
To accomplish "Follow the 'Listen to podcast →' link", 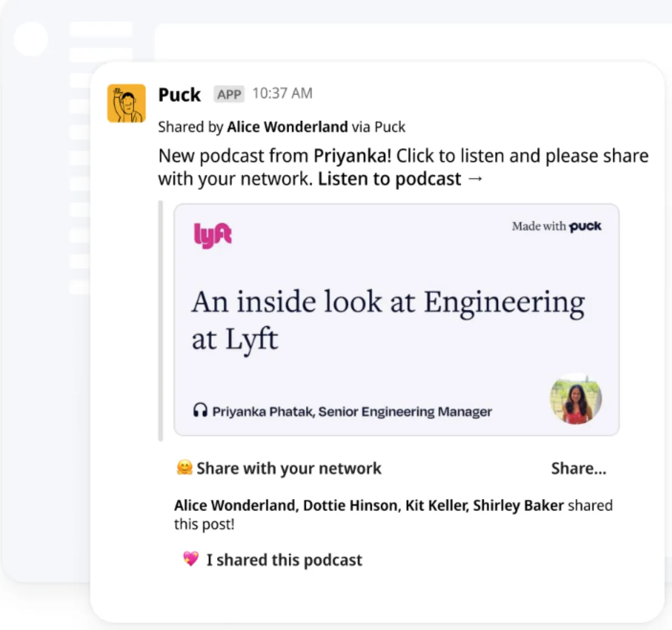I will [x=400, y=179].
